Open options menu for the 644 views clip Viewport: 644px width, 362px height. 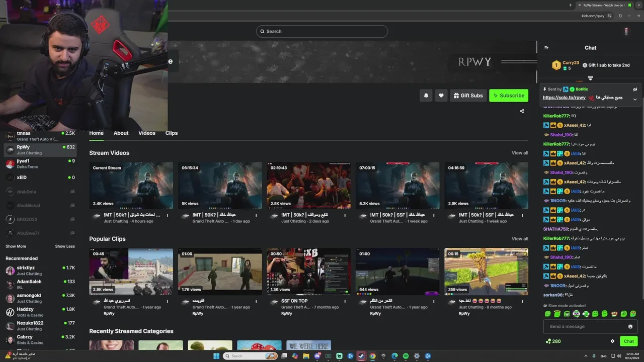pyautogui.click(x=434, y=302)
